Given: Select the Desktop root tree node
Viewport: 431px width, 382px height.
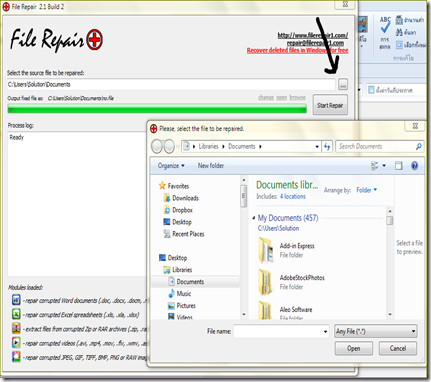Looking at the screenshot, I should click(x=173, y=258).
